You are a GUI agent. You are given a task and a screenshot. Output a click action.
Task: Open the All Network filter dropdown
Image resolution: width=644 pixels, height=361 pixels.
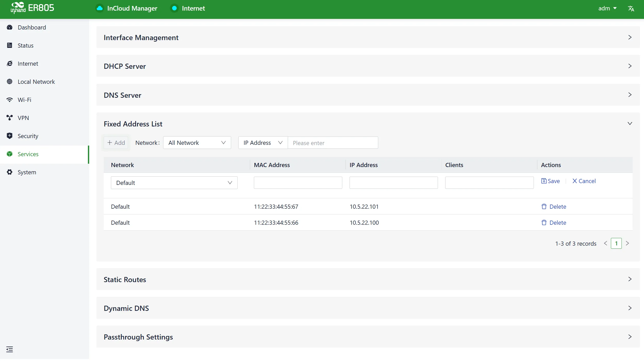pyautogui.click(x=197, y=143)
